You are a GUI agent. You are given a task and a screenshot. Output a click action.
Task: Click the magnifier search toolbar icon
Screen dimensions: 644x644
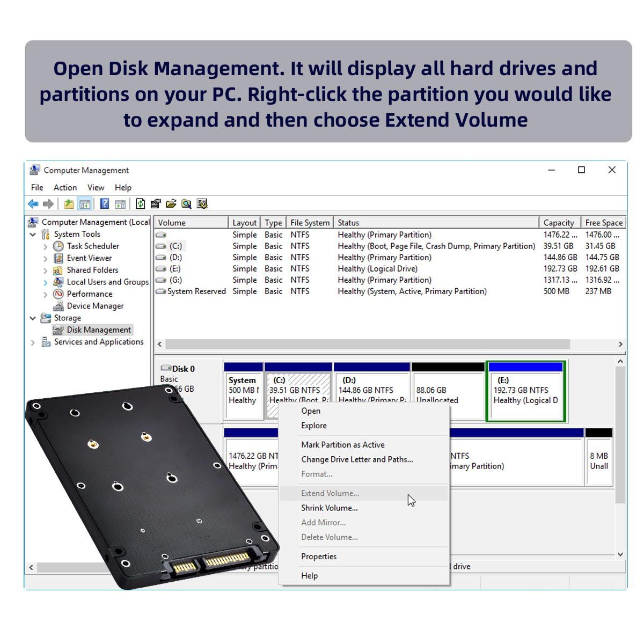[x=186, y=204]
